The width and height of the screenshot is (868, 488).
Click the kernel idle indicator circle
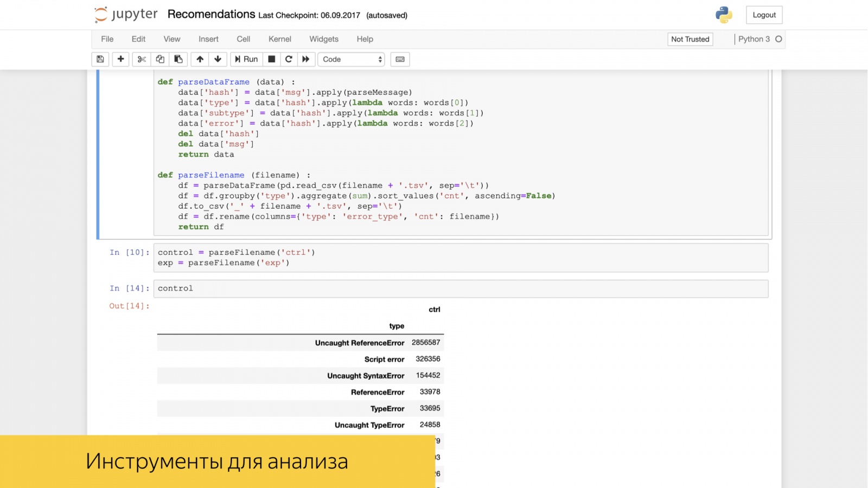pyautogui.click(x=778, y=39)
